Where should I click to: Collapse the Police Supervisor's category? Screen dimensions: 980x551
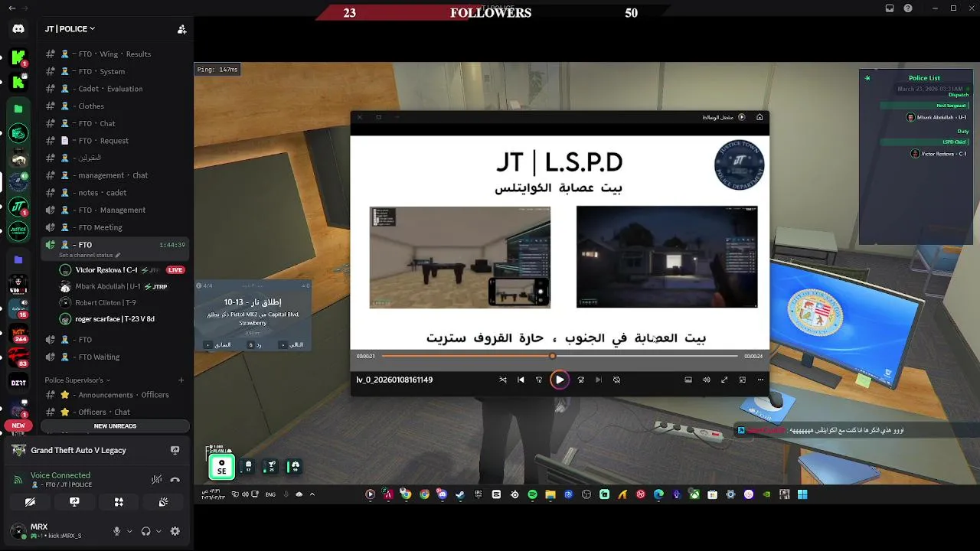tap(77, 380)
